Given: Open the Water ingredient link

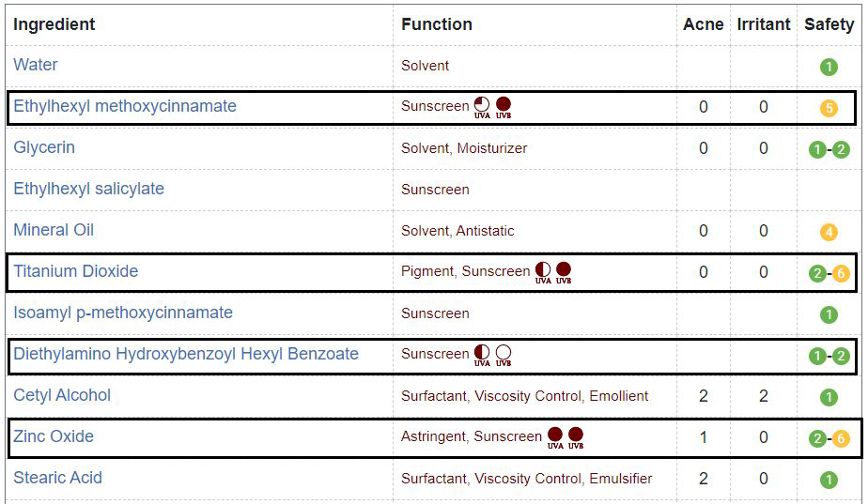Looking at the screenshot, I should pyautogui.click(x=36, y=65).
